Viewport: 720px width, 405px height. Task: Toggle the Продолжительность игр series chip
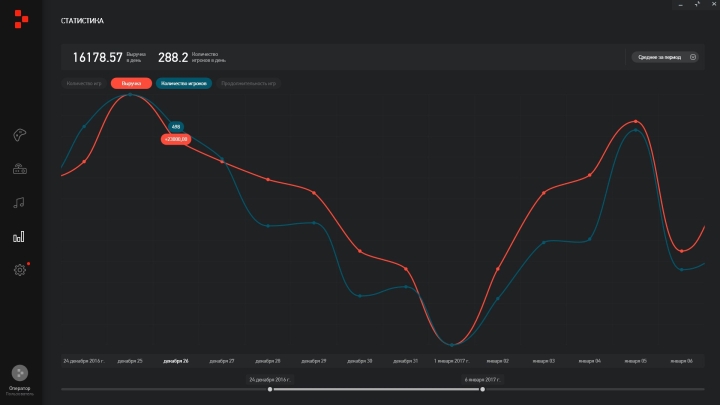pyautogui.click(x=248, y=84)
